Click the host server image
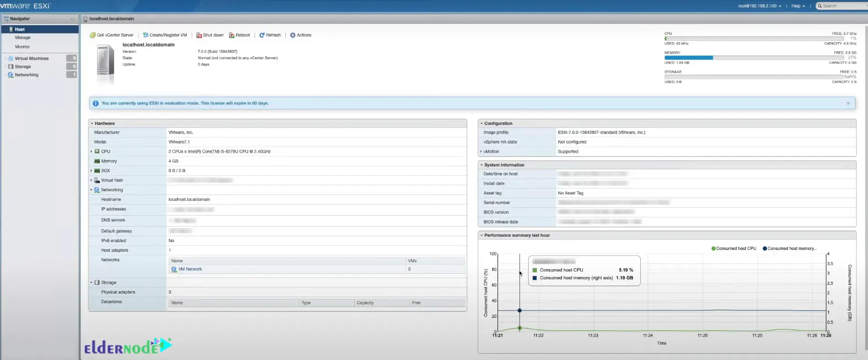Viewport: 868px width, 360px height. [x=105, y=62]
